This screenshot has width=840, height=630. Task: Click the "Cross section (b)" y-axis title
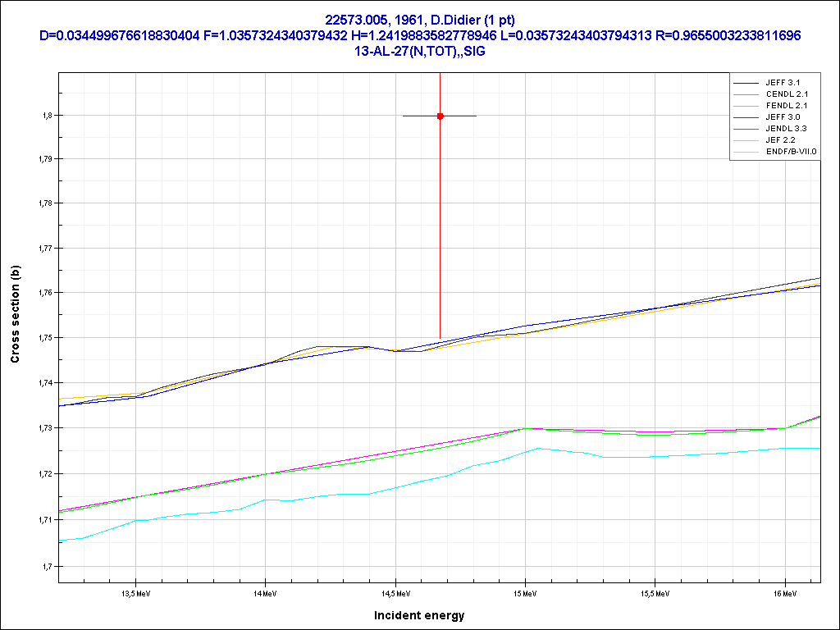(x=15, y=315)
